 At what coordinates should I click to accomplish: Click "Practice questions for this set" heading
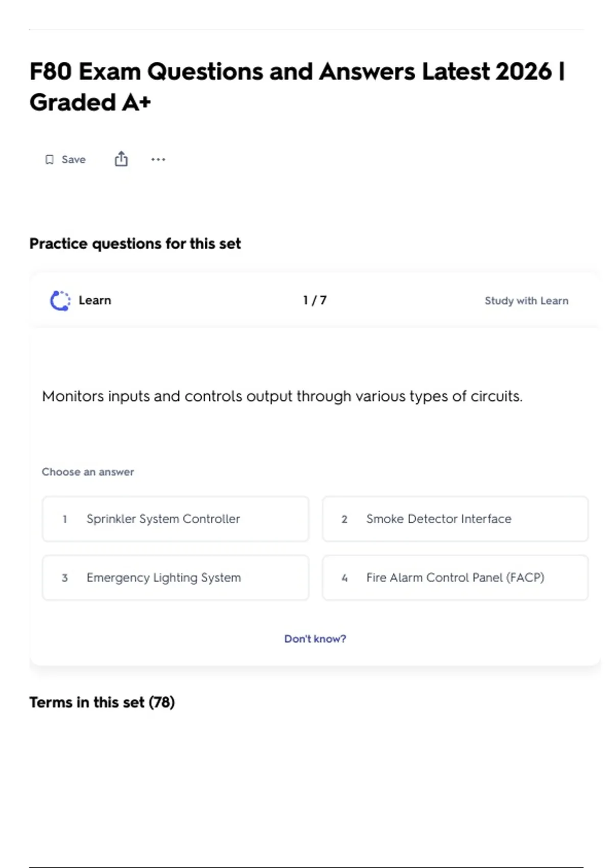[x=135, y=244]
